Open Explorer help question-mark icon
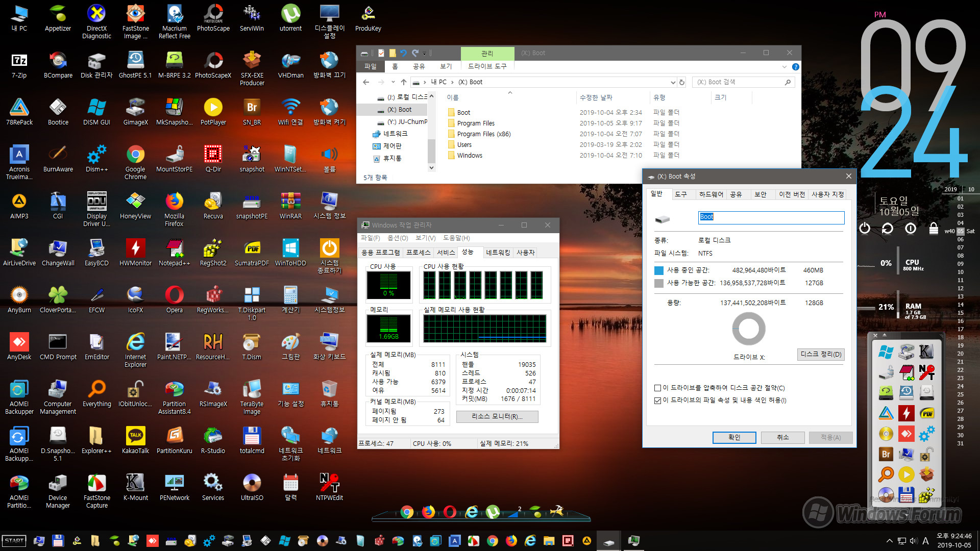 (x=795, y=67)
